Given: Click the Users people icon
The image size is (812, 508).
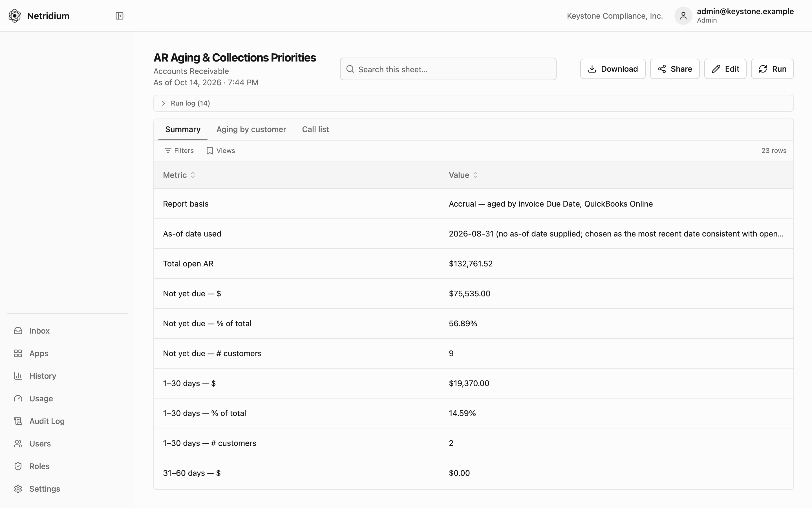Looking at the screenshot, I should click(x=18, y=443).
